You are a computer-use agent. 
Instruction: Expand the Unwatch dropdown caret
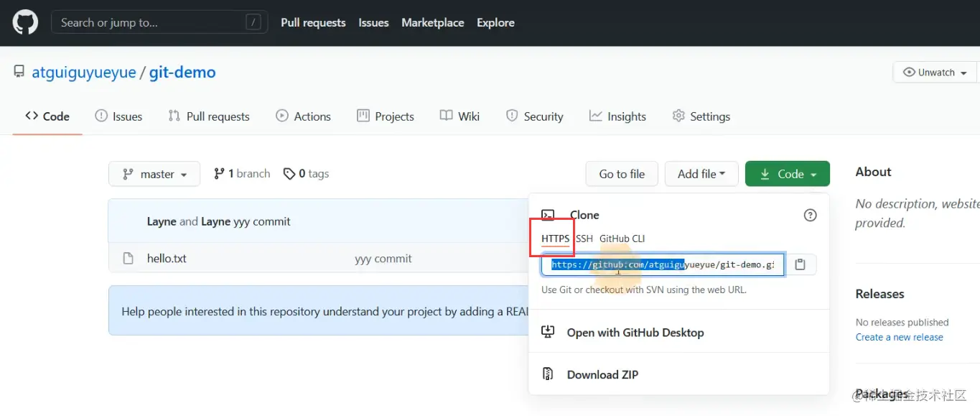pyautogui.click(x=963, y=73)
